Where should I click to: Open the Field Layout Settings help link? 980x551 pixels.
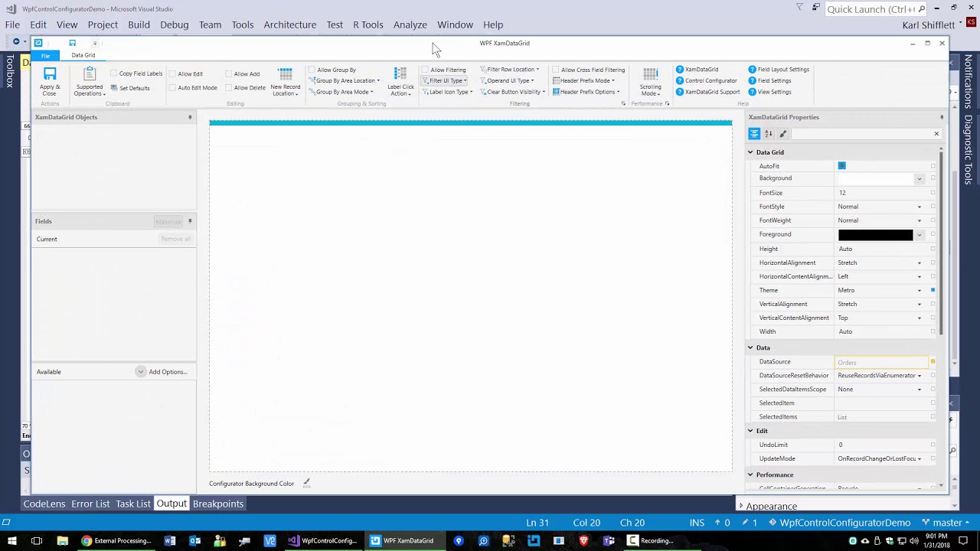click(778, 70)
